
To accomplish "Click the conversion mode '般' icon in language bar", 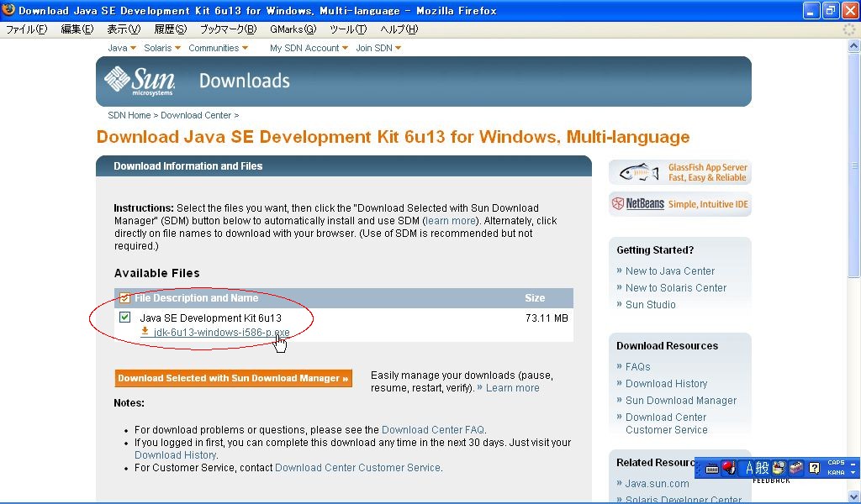I will (x=762, y=468).
